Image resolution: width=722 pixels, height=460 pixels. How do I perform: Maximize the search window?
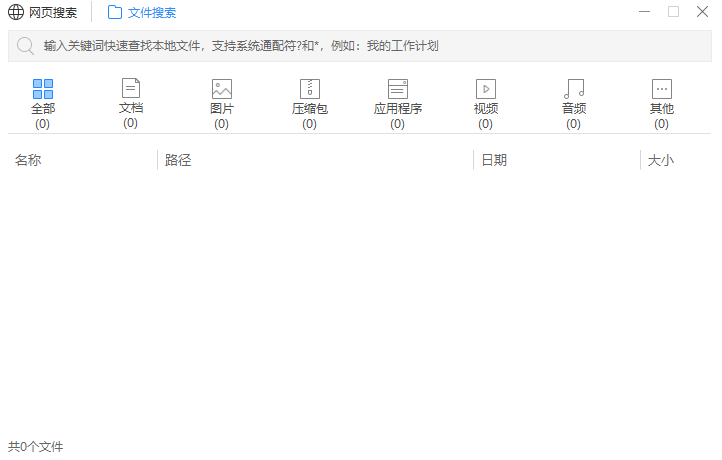pos(673,12)
